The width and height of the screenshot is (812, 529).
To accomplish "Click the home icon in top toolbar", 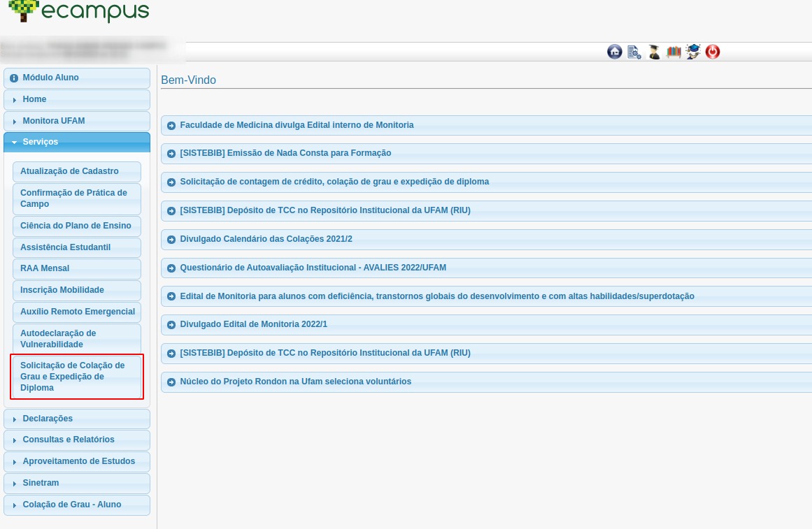I will point(615,52).
